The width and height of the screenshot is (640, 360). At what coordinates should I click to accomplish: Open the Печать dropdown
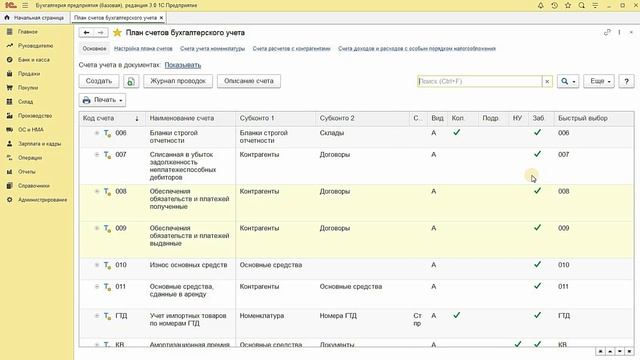[102, 100]
